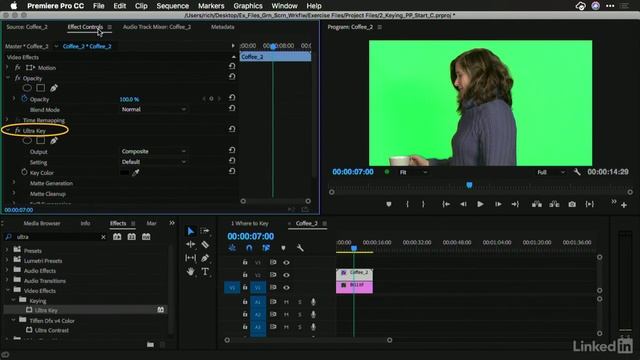
Task: Create new custom bin in Effects panel
Action: point(150,345)
